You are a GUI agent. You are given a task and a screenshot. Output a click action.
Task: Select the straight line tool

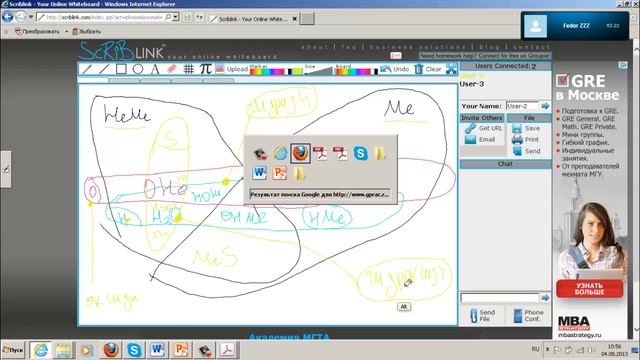pos(104,69)
